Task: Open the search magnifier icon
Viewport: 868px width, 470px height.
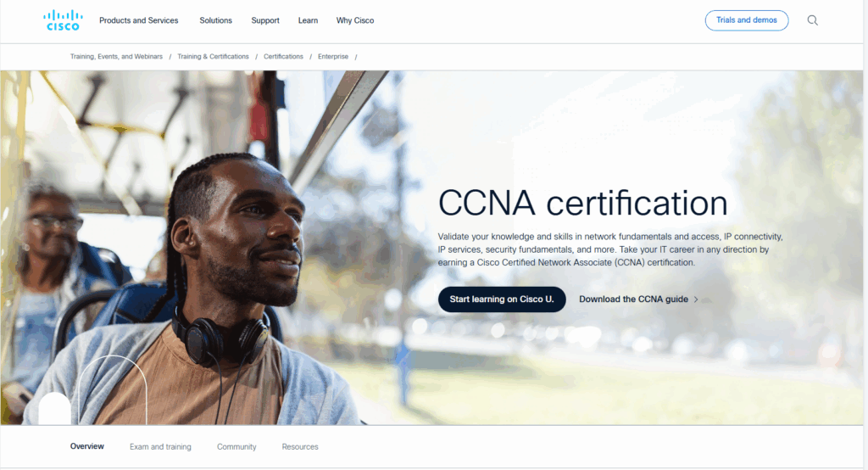Action: tap(812, 20)
